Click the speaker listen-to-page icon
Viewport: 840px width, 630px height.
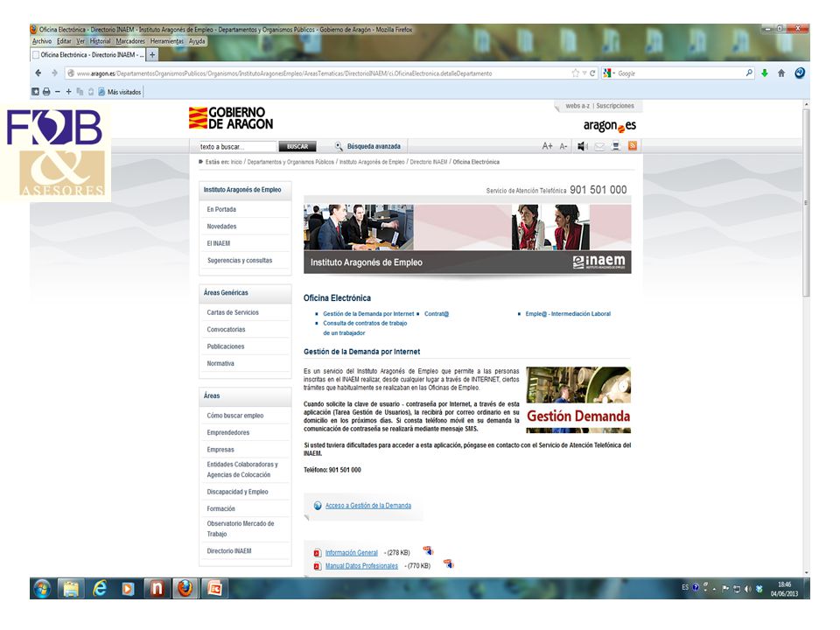point(583,146)
